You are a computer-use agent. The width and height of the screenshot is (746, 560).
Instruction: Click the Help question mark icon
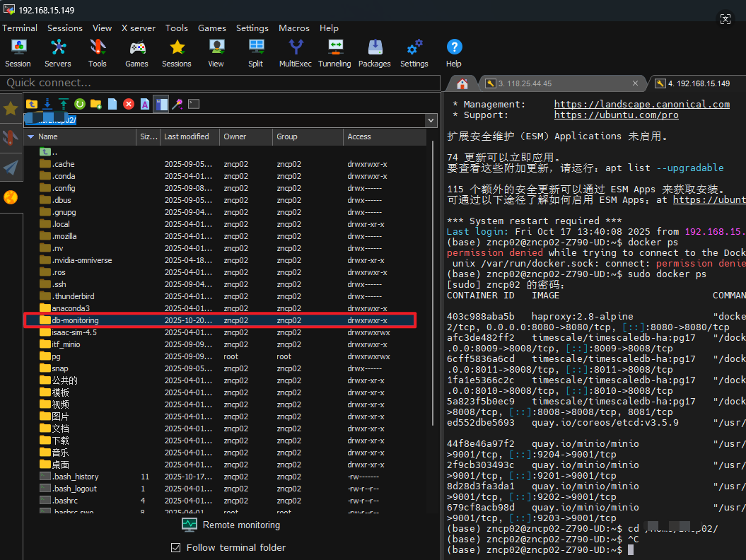[454, 53]
